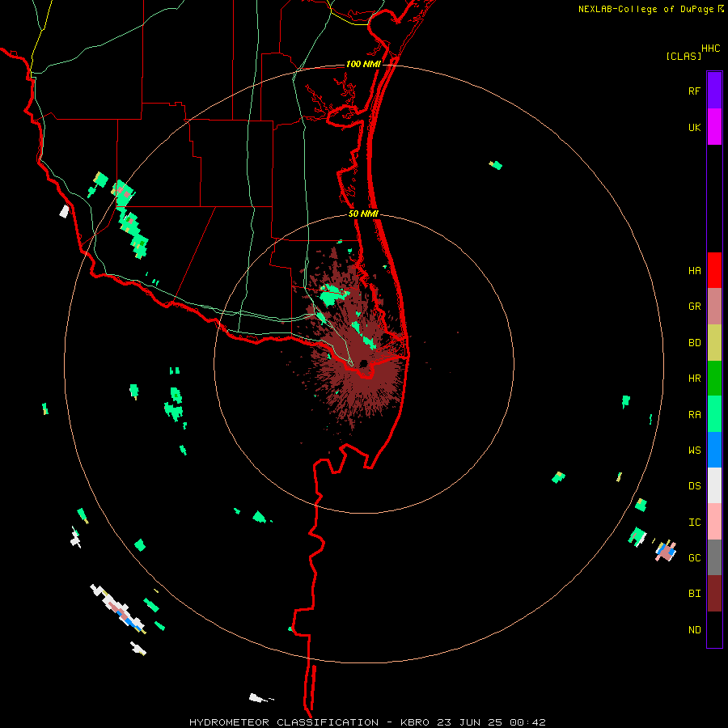Click the black radar site dot at center
This screenshot has width=728, height=728.
363,363
